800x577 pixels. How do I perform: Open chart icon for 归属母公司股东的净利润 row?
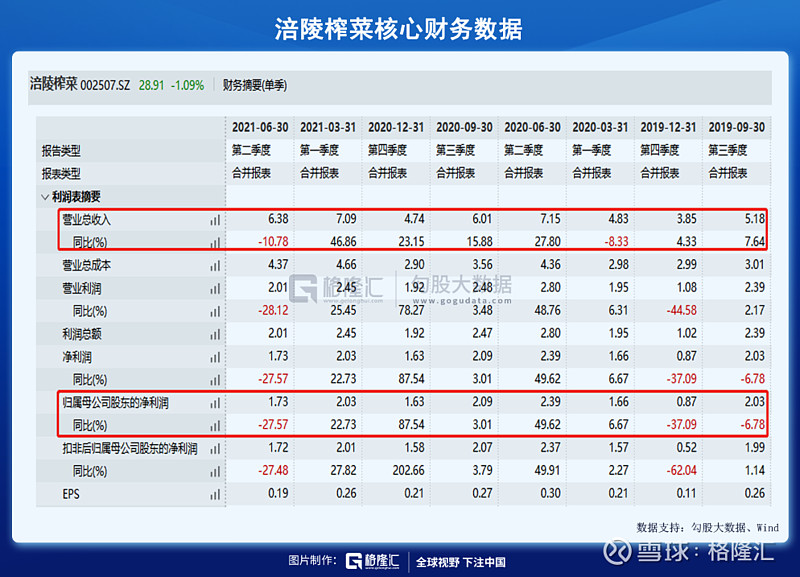pyautogui.click(x=215, y=403)
